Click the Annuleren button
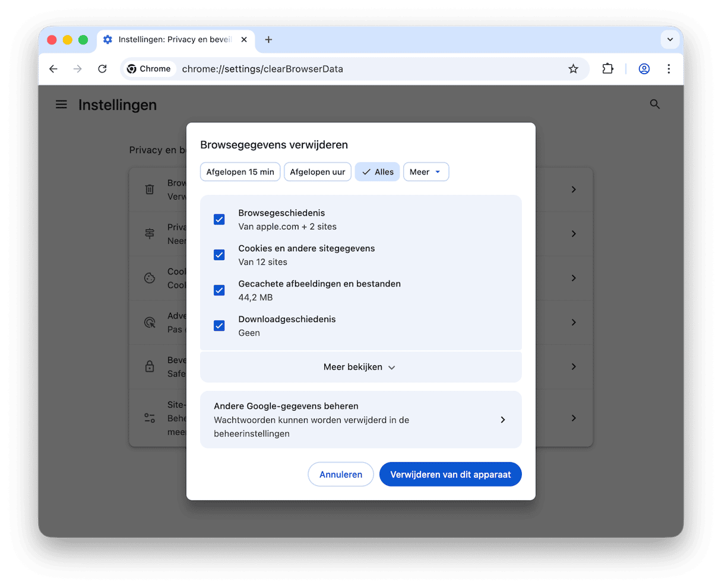Viewport: 722px width, 588px height. tap(340, 475)
